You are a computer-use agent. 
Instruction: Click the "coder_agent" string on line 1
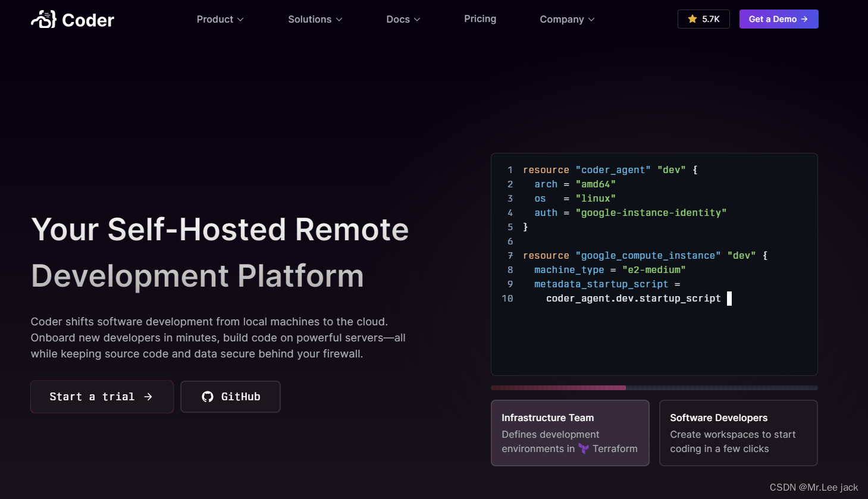pyautogui.click(x=613, y=170)
